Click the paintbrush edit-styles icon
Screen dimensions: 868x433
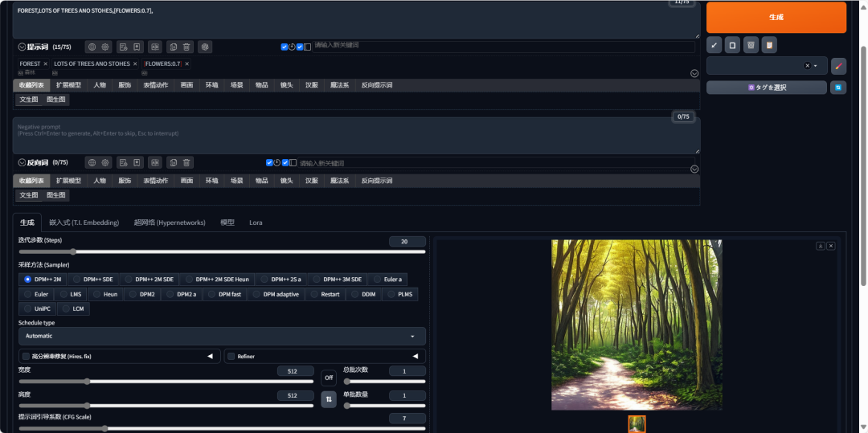(x=838, y=66)
